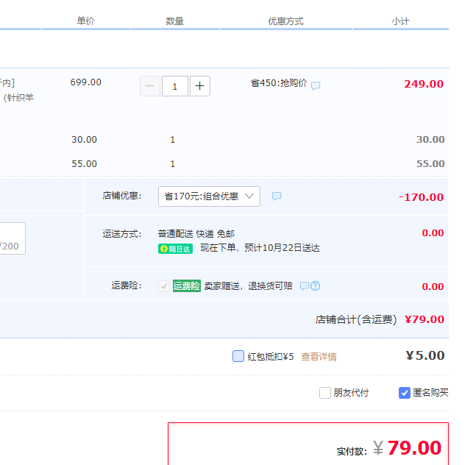Increase item quantity with plus button
Image resolution: width=476 pixels, height=465 pixels.
[x=200, y=86]
